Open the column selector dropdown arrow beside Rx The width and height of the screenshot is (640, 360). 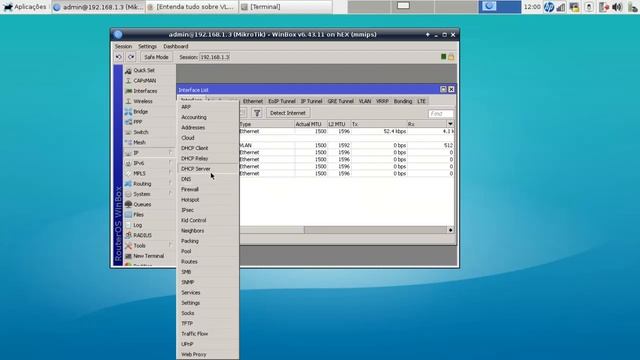point(450,124)
